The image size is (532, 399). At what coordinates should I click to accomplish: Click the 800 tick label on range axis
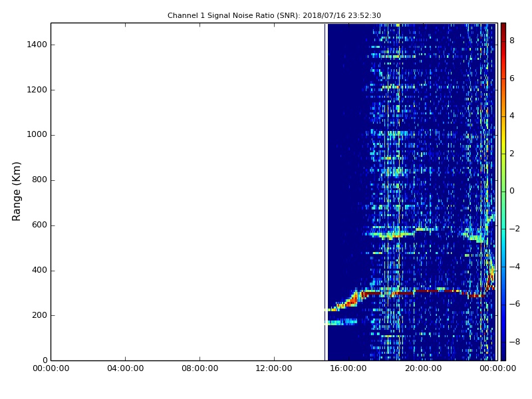(x=39, y=180)
